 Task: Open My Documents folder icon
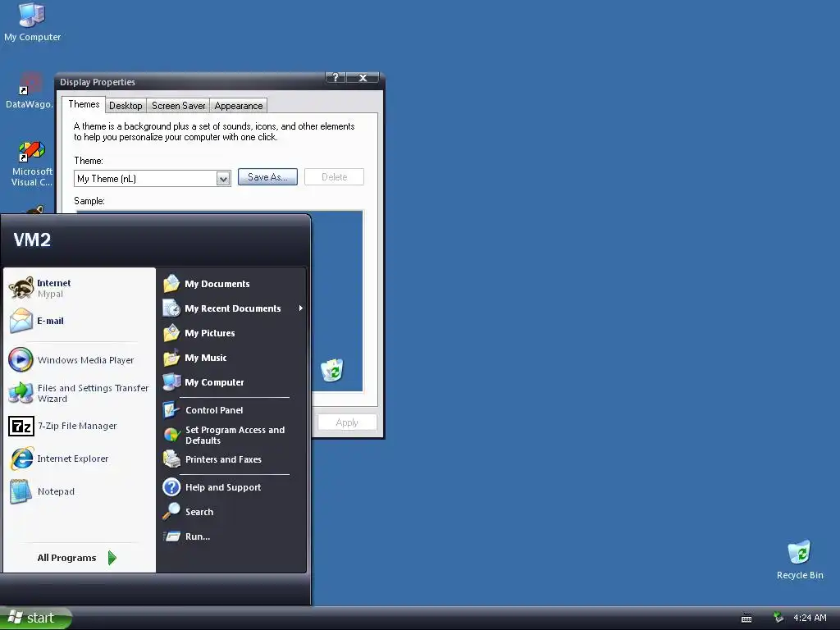171,283
